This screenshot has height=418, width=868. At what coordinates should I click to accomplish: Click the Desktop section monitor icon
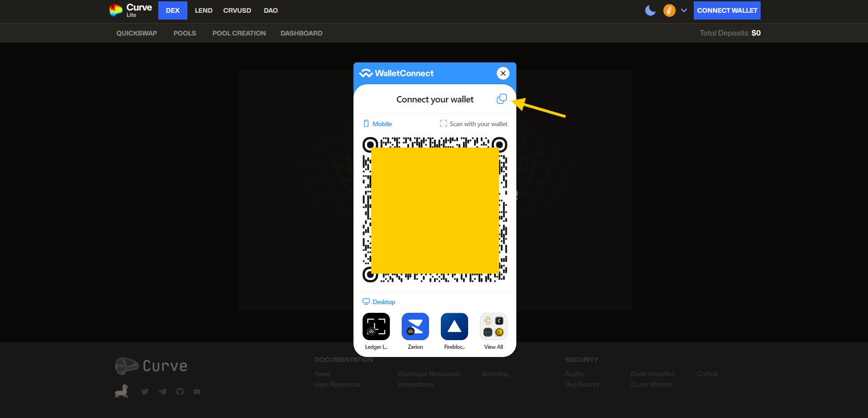pyautogui.click(x=366, y=301)
